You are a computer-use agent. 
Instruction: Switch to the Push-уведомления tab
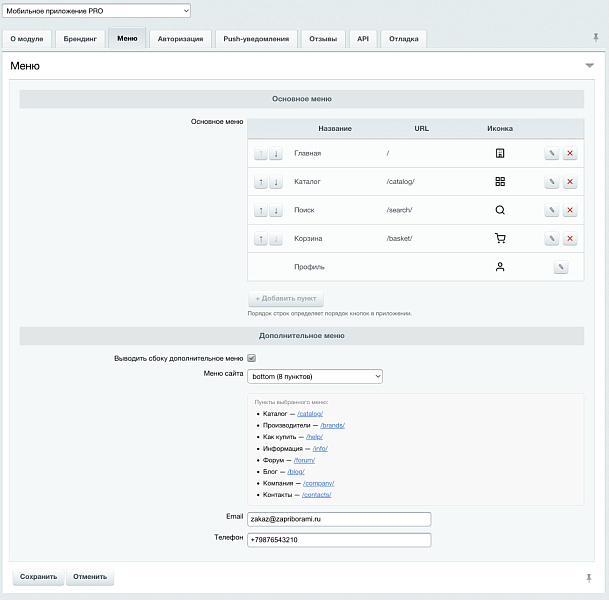pyautogui.click(x=256, y=39)
